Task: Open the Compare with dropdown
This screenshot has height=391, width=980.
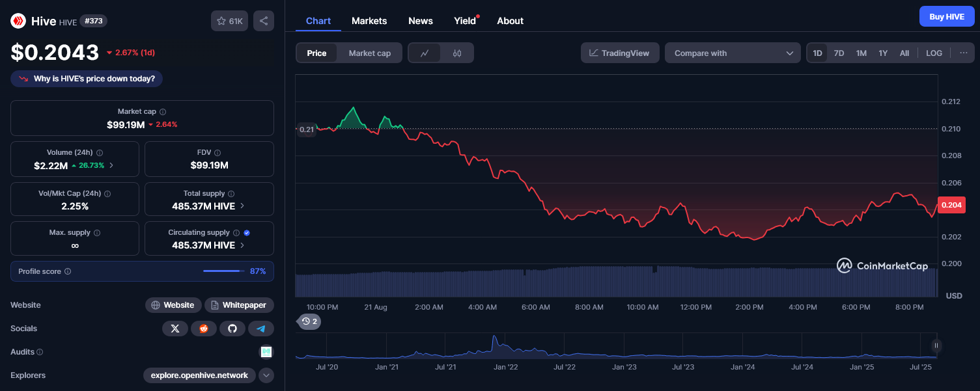Action: coord(733,53)
